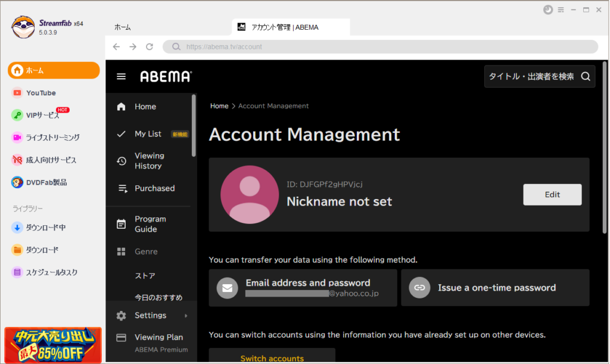Switch to the ホーム tab
Image resolution: width=610 pixels, height=364 pixels.
pyautogui.click(x=123, y=27)
